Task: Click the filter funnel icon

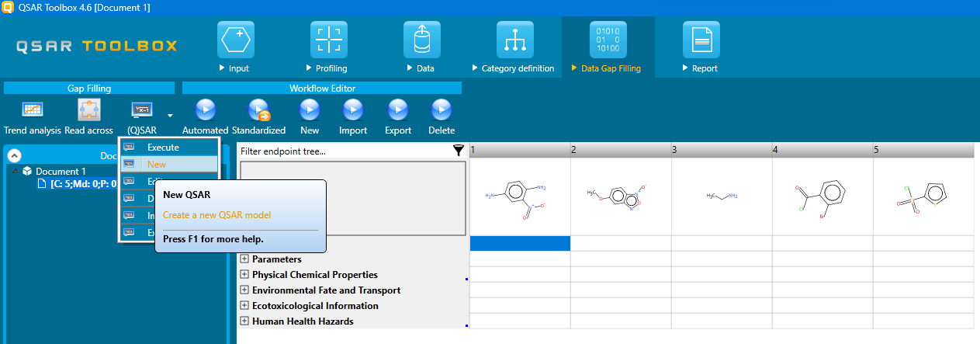Action: [459, 151]
